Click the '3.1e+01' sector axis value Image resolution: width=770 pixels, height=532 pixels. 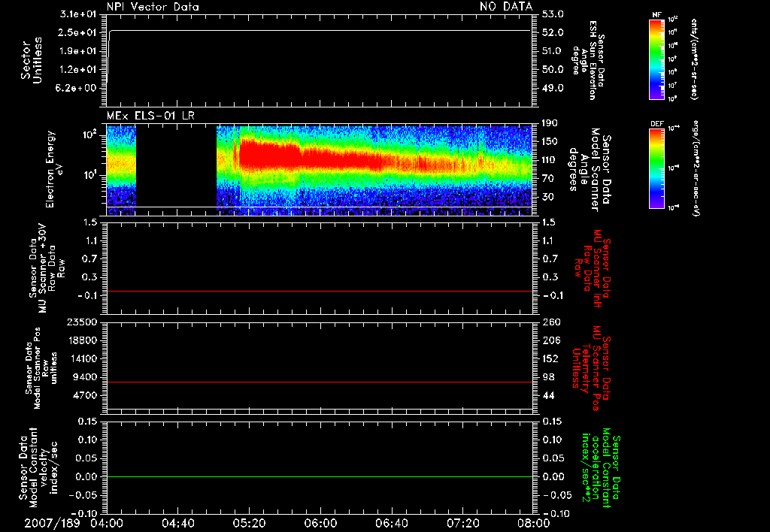(77, 14)
